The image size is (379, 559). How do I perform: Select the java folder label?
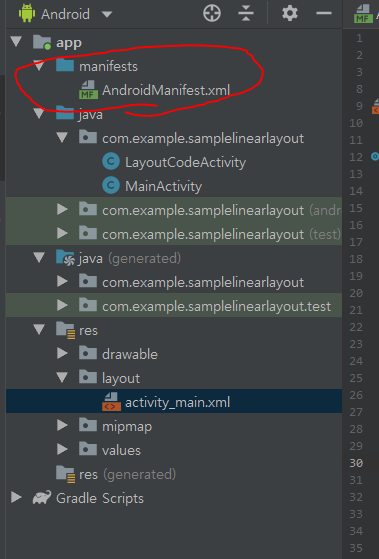pos(90,115)
